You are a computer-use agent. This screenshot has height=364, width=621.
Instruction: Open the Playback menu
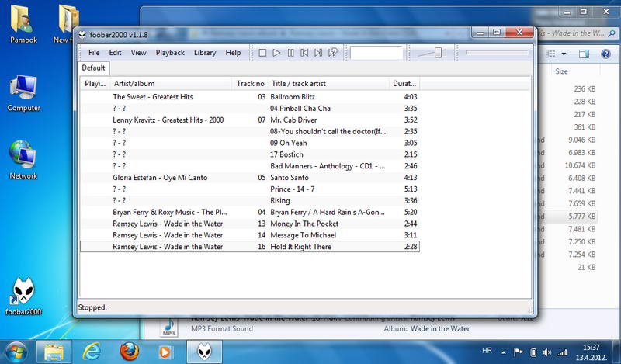[170, 53]
